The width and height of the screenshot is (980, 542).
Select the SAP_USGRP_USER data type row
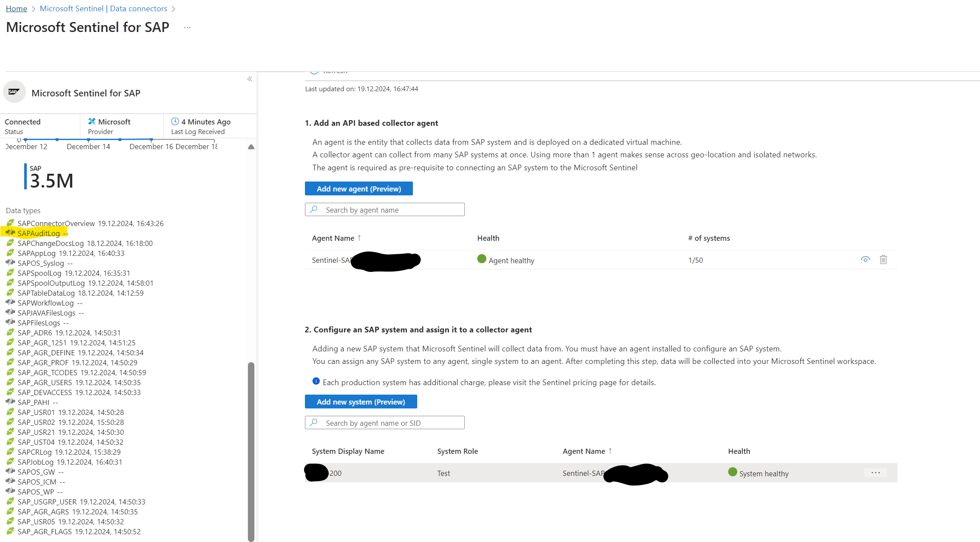[x=76, y=501]
